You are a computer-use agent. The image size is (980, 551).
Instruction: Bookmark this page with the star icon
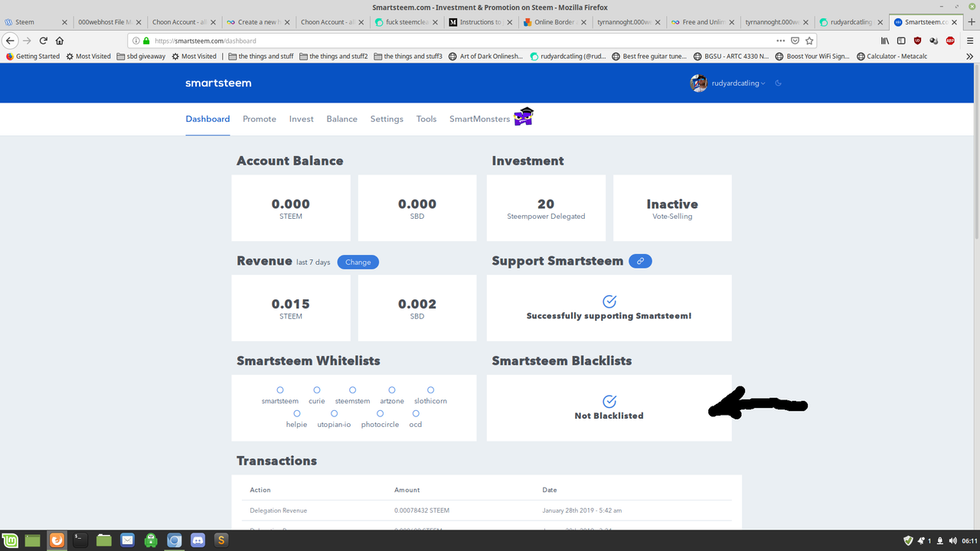point(809,41)
